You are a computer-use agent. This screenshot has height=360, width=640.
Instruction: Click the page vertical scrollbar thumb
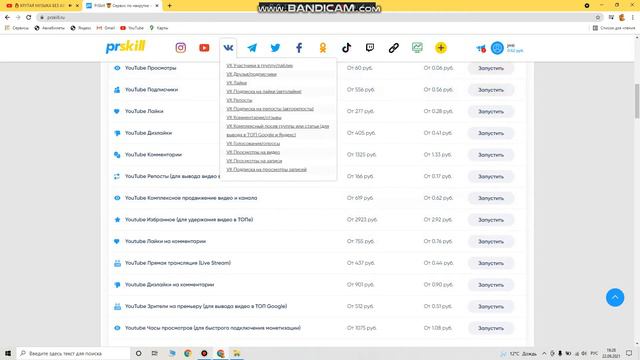coord(637,101)
